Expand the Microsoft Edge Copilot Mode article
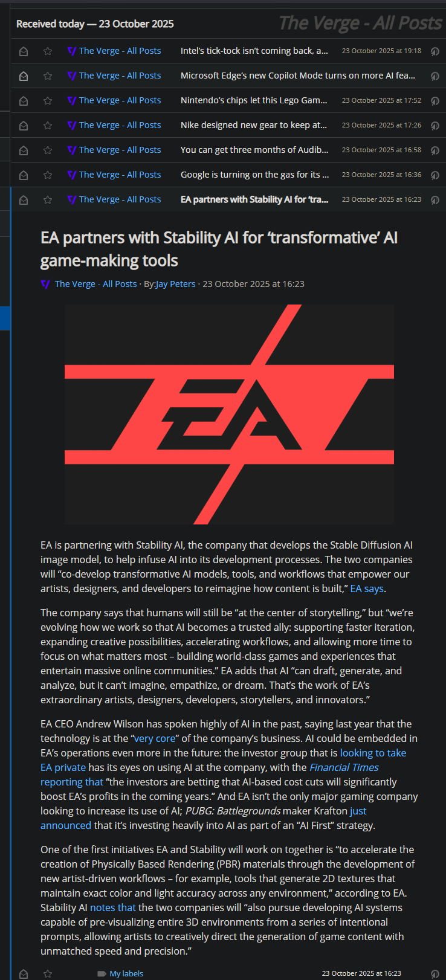This screenshot has height=980, width=446. tap(297, 76)
